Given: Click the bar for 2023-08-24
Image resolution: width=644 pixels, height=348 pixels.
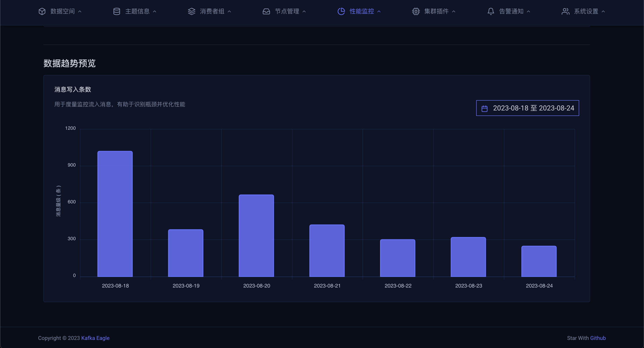Looking at the screenshot, I should point(539,261).
